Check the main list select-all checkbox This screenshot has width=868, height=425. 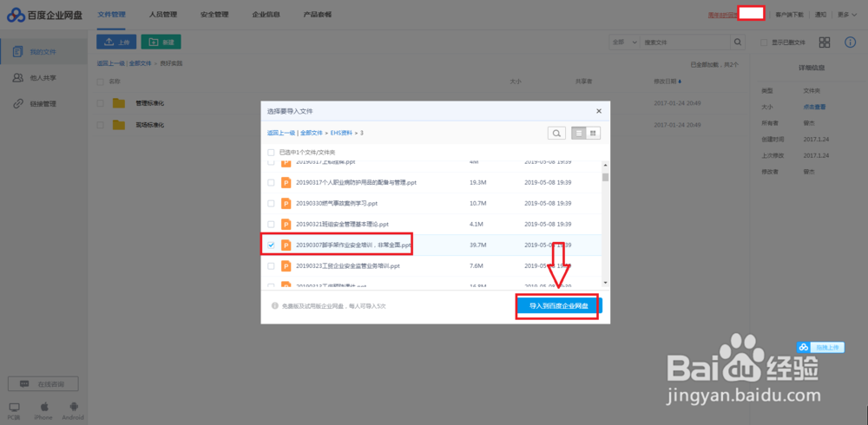pyautogui.click(x=100, y=82)
